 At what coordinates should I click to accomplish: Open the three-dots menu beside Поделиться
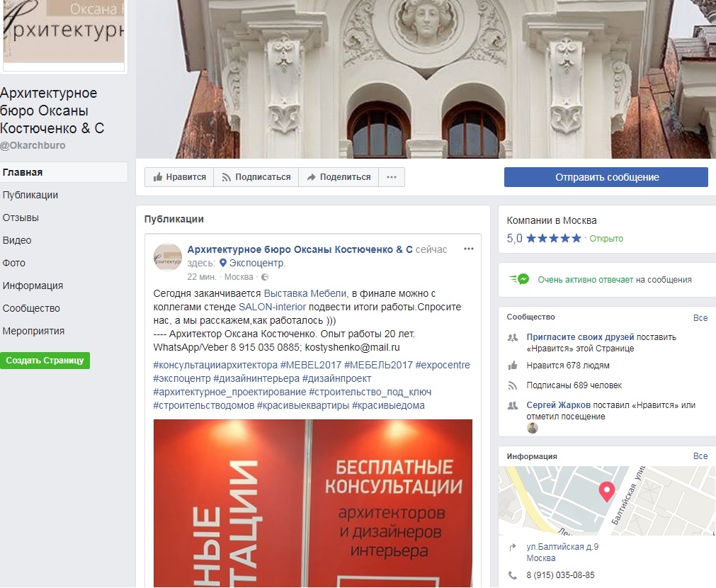tap(392, 177)
